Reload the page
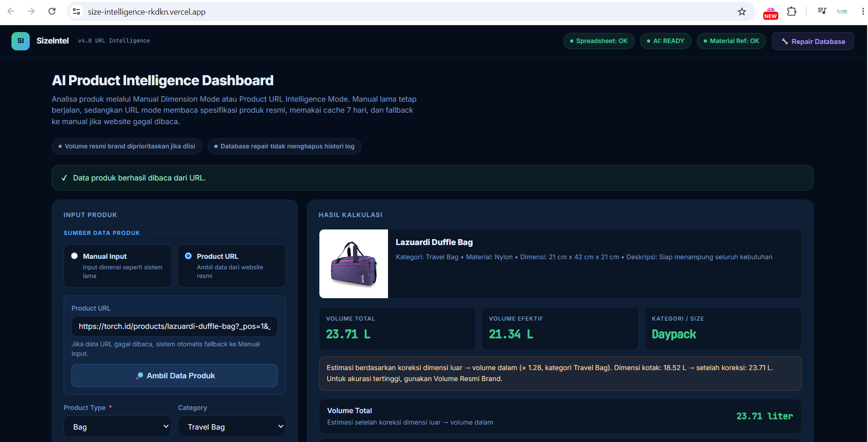Screen dimensions: 868x442 tap(52, 11)
